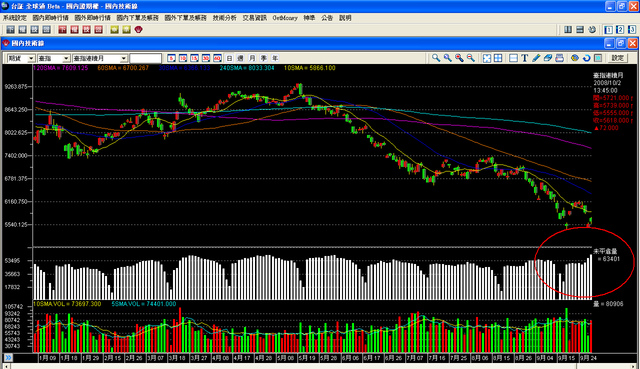
Task: Tile windows vertically with the column layout icon
Action: 568,29
